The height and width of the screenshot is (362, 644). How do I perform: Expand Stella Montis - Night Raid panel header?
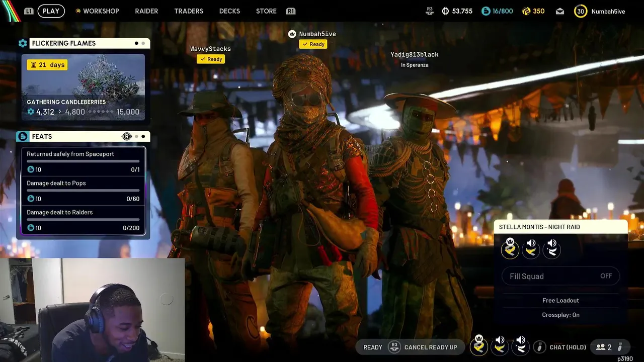tap(560, 227)
